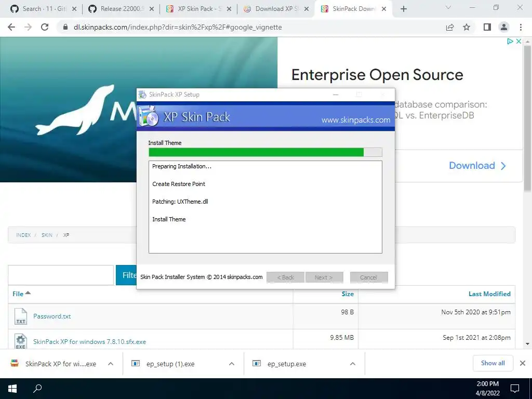Image resolution: width=532 pixels, height=399 pixels.
Task: Open a new browser tab
Action: coord(403,9)
